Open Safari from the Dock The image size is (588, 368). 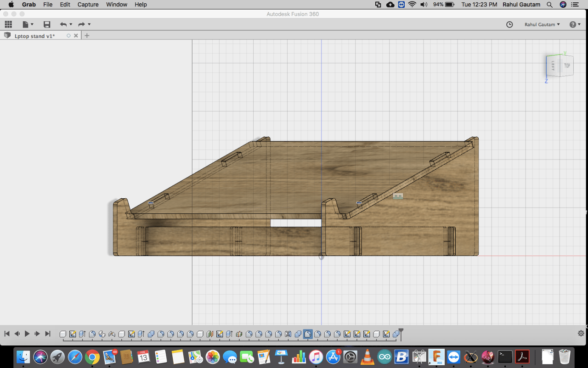pos(75,356)
